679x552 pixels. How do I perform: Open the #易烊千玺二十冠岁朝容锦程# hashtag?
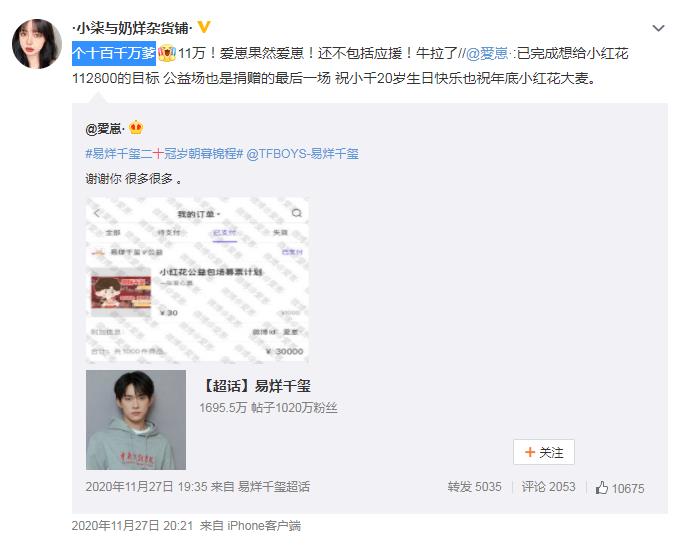pos(164,153)
